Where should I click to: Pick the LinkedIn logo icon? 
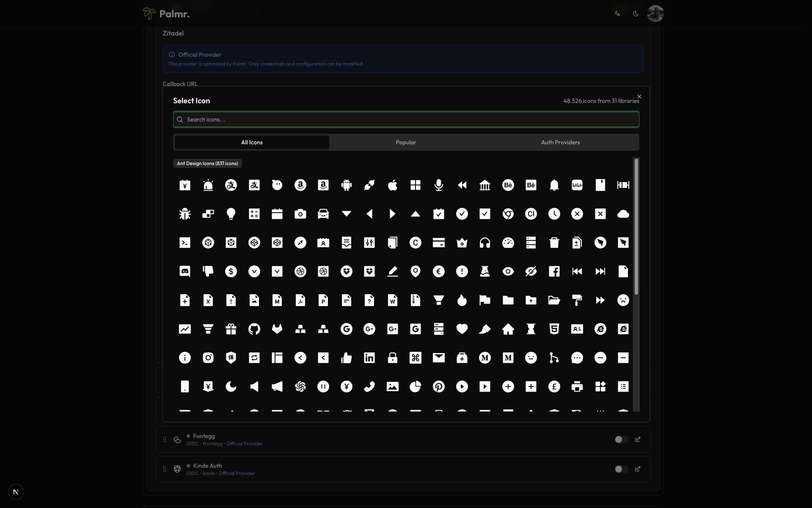pos(369,358)
